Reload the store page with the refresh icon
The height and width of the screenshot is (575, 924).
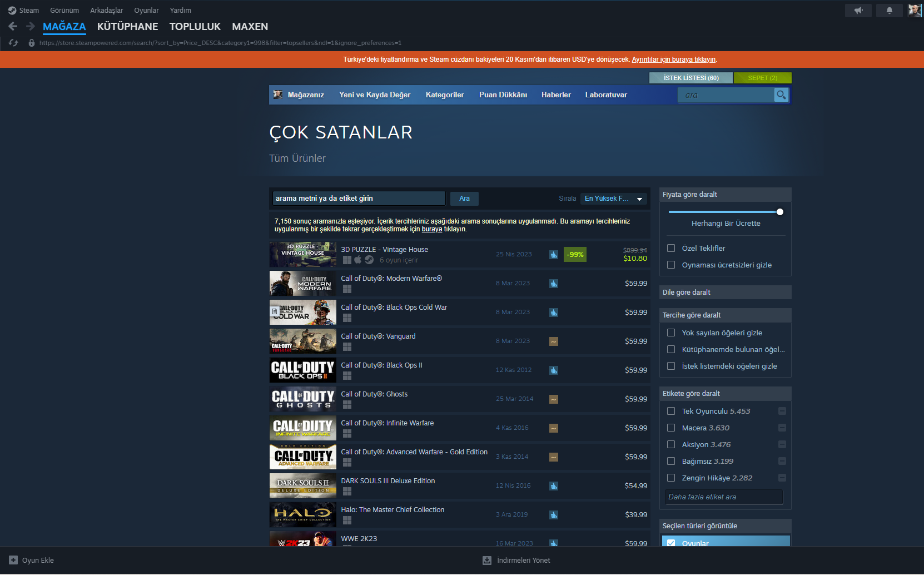click(x=13, y=43)
